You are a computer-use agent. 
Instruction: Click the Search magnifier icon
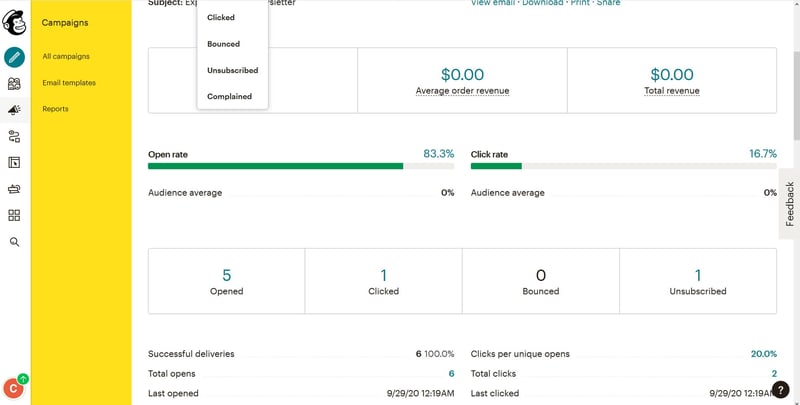[15, 241]
